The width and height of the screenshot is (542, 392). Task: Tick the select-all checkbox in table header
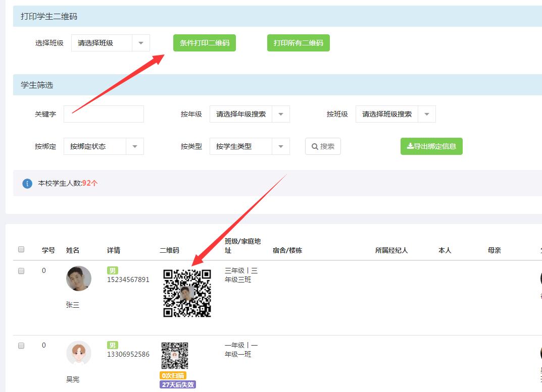tap(21, 249)
